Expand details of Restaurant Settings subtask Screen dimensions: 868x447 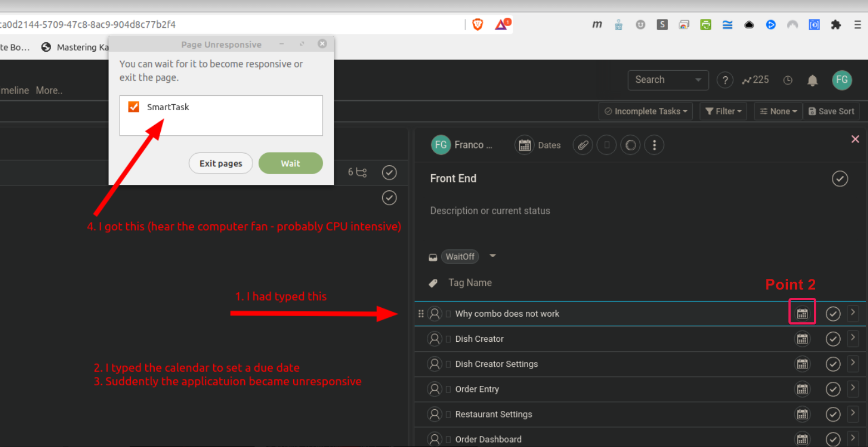pyautogui.click(x=852, y=413)
